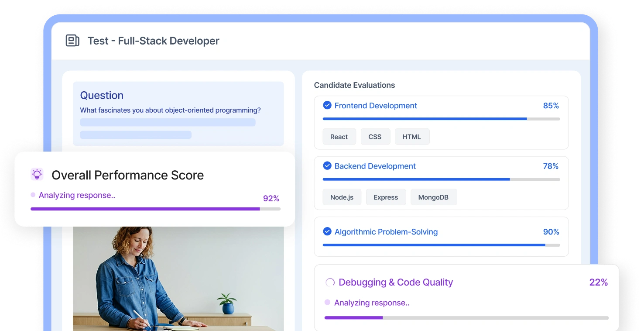Click the 85% Frontend score
This screenshot has height=331, width=644.
[551, 106]
